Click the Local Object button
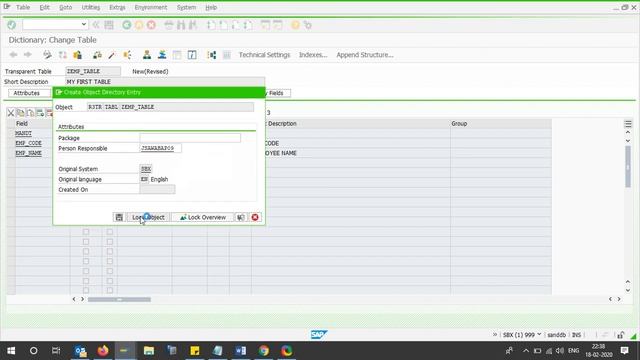 coord(148,217)
